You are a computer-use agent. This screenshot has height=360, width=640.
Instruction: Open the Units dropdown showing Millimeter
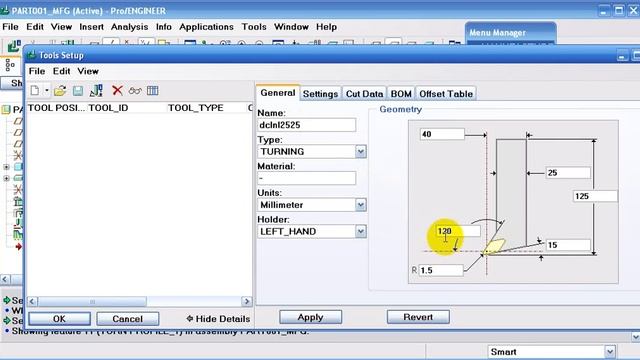point(360,205)
